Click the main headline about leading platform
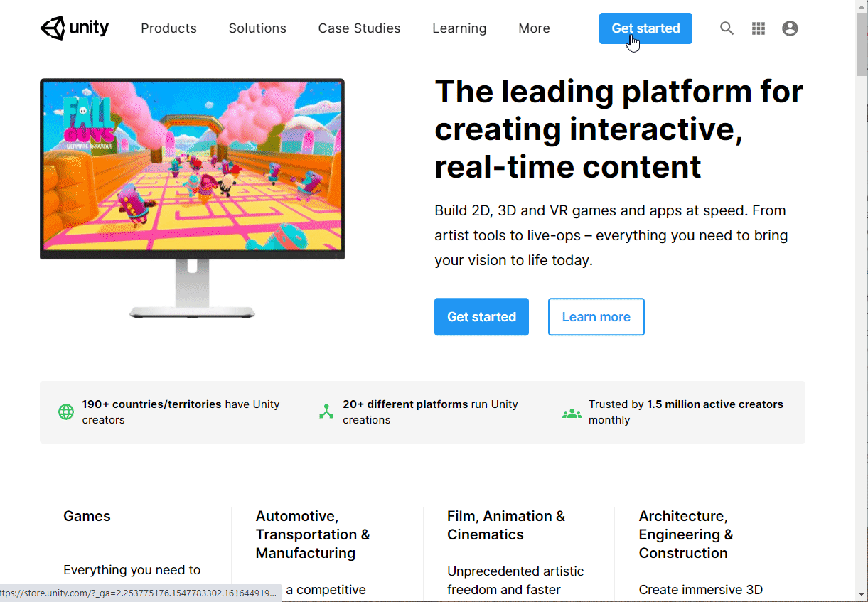 618,129
